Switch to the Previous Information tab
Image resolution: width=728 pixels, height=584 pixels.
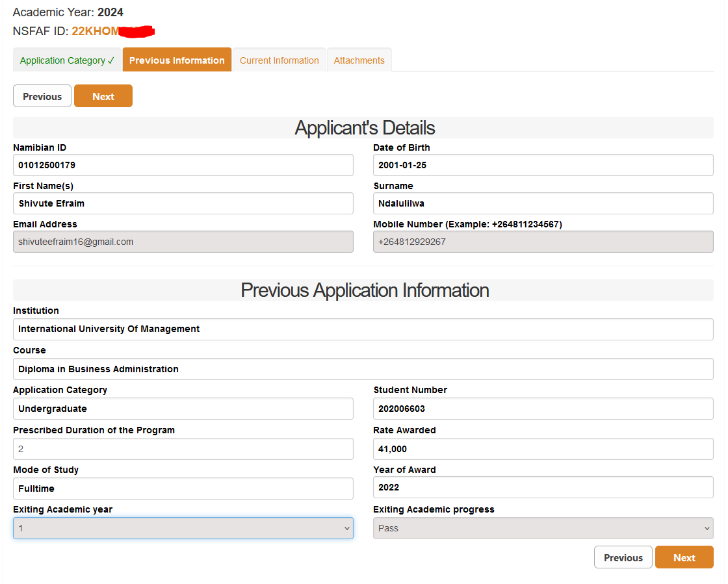pyautogui.click(x=177, y=60)
